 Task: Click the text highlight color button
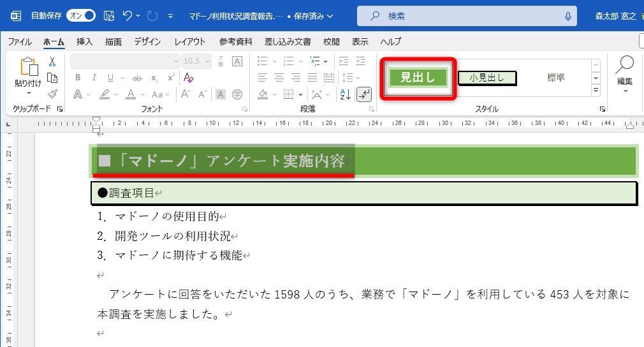[105, 94]
